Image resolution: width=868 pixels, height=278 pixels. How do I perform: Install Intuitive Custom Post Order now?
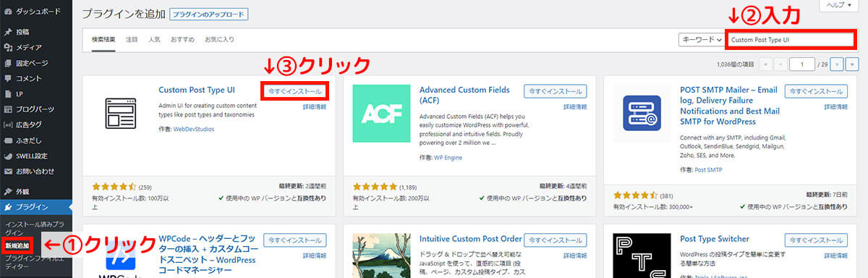[556, 240]
